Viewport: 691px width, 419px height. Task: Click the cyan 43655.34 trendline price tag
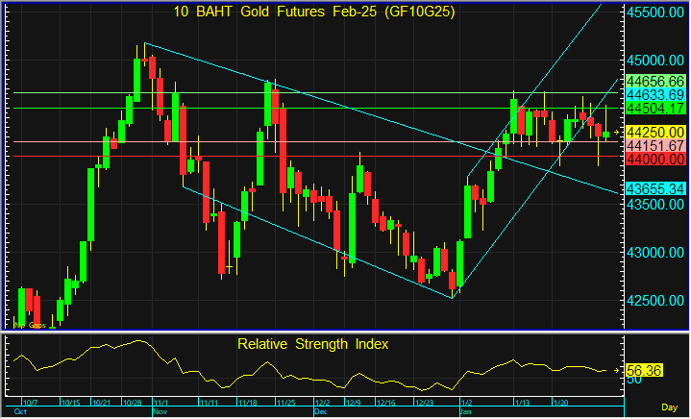[654, 188]
